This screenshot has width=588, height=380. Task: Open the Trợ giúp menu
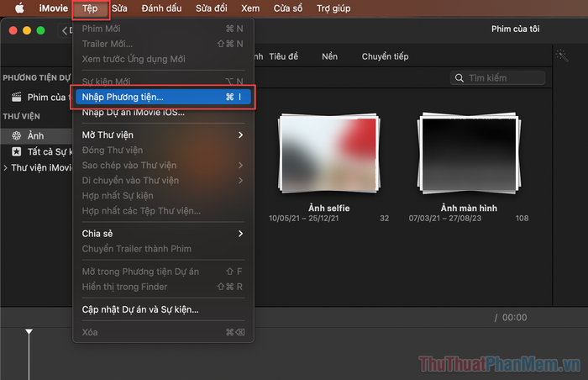pyautogui.click(x=333, y=8)
